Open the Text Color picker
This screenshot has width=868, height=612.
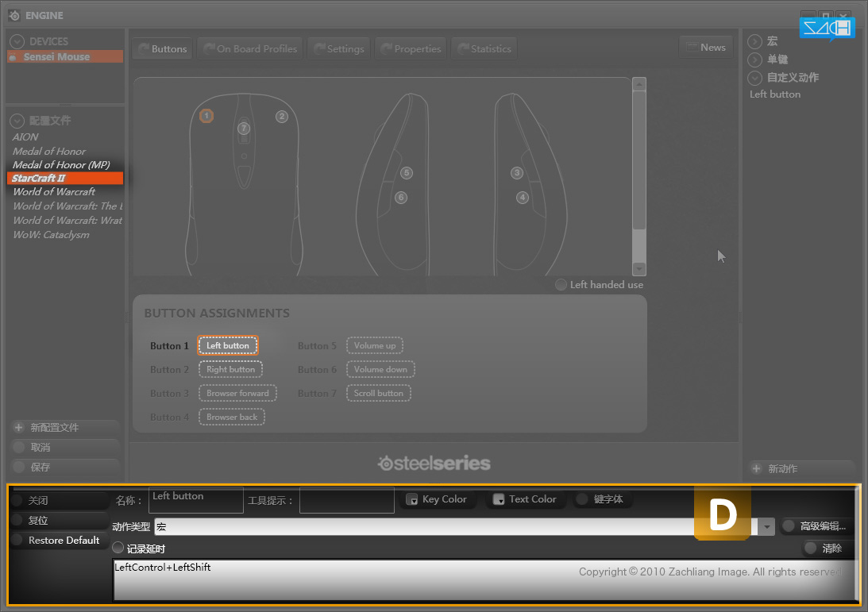coord(525,499)
